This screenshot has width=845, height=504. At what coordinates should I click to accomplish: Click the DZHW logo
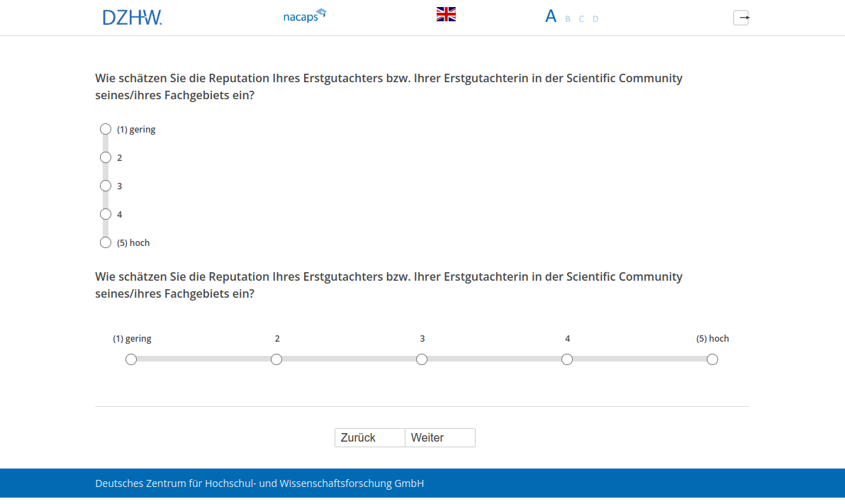(132, 17)
